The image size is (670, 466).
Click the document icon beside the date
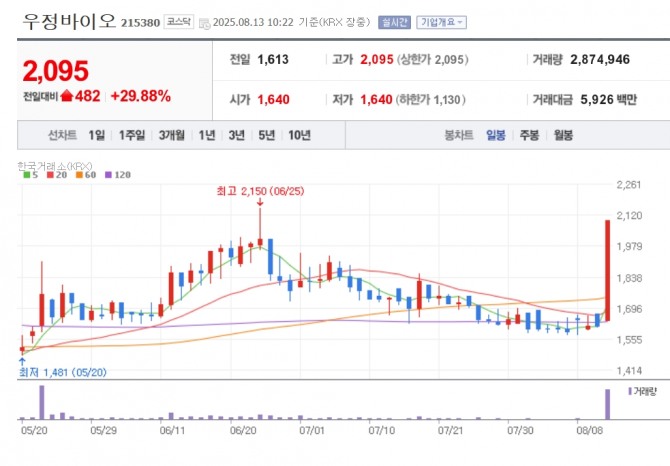coord(204,22)
